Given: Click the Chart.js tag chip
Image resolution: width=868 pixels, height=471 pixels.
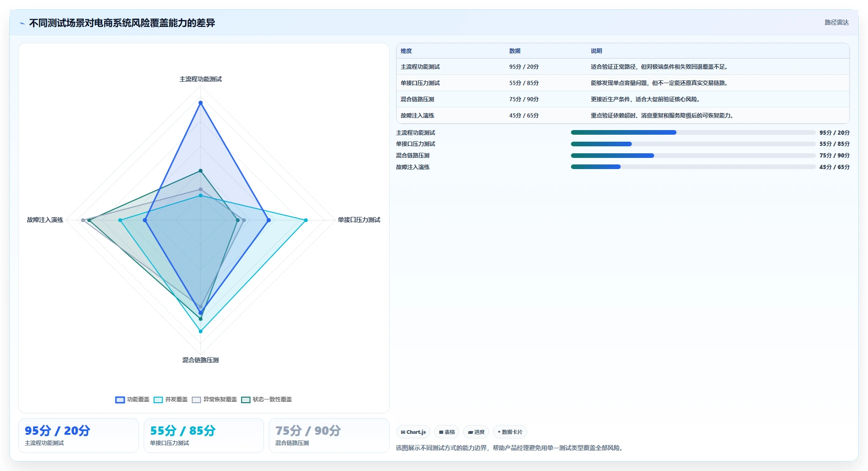Looking at the screenshot, I should coord(413,432).
